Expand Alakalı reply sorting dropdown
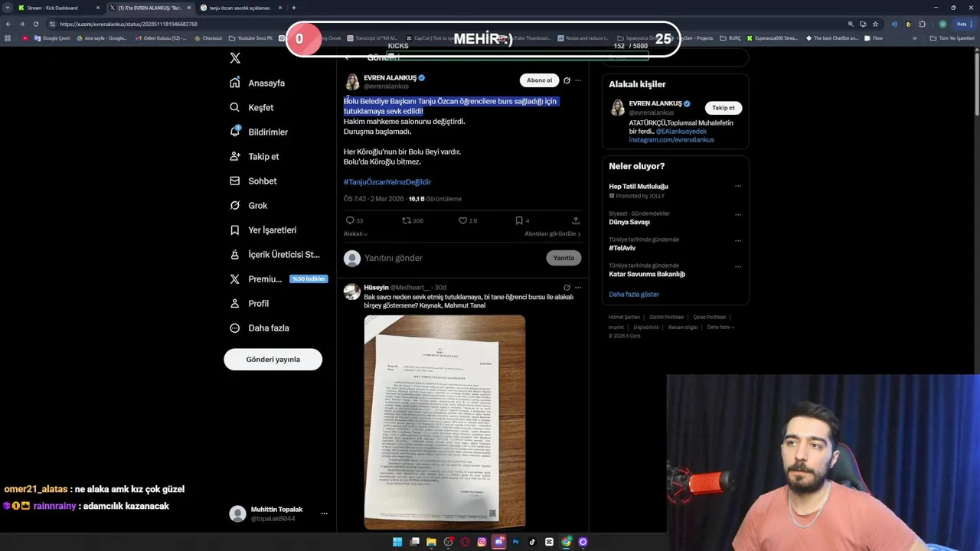Viewport: 980px width, 551px height. coord(355,234)
